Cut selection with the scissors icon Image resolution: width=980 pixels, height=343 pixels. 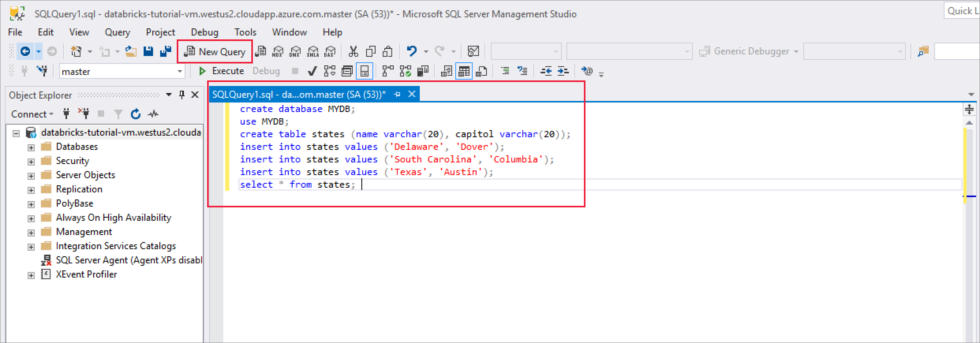point(353,51)
